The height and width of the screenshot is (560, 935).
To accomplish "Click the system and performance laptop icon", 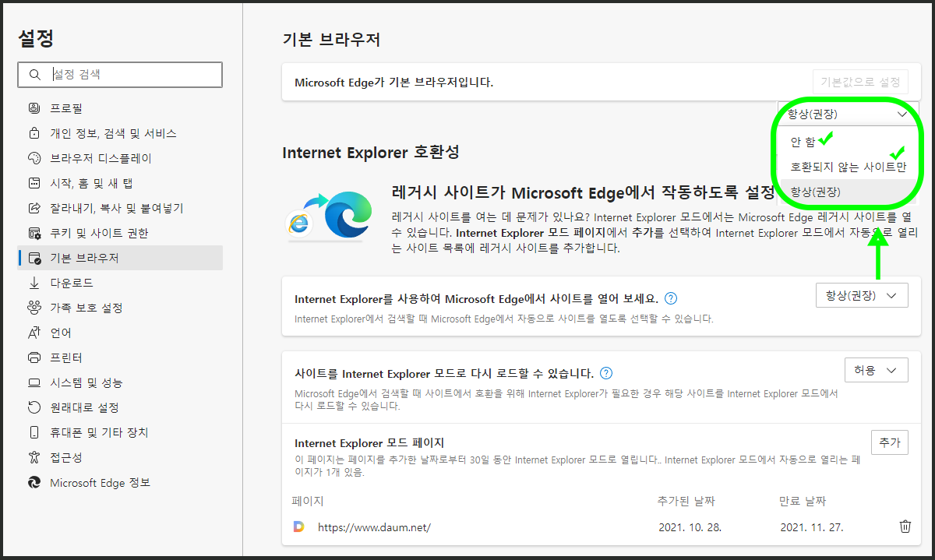I will (x=34, y=382).
